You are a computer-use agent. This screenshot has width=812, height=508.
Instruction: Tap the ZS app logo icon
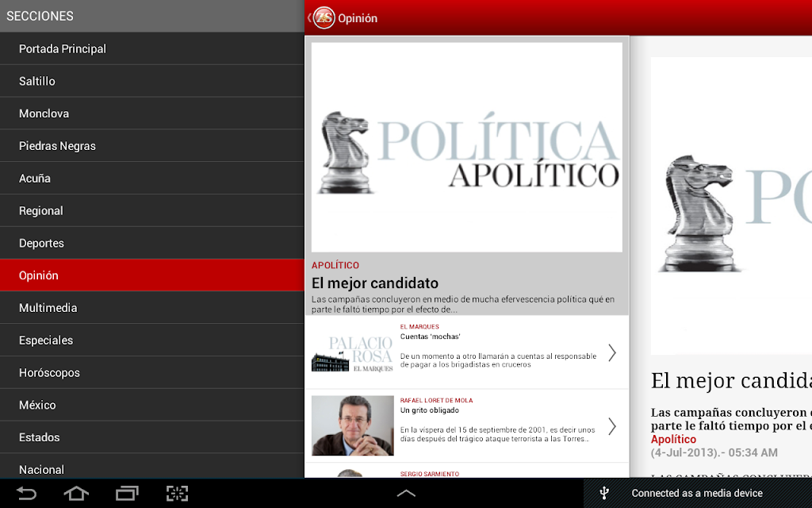click(x=324, y=18)
